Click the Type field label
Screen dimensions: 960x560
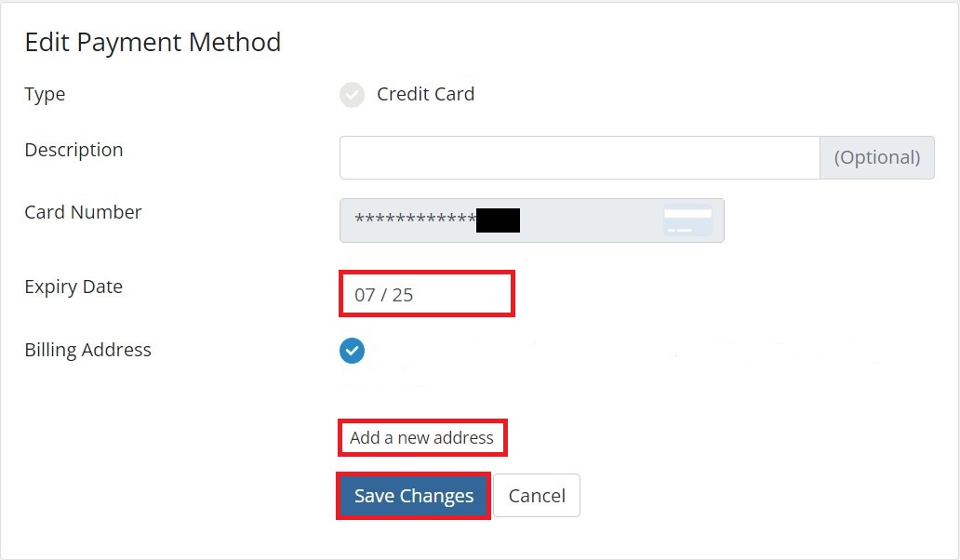click(45, 94)
